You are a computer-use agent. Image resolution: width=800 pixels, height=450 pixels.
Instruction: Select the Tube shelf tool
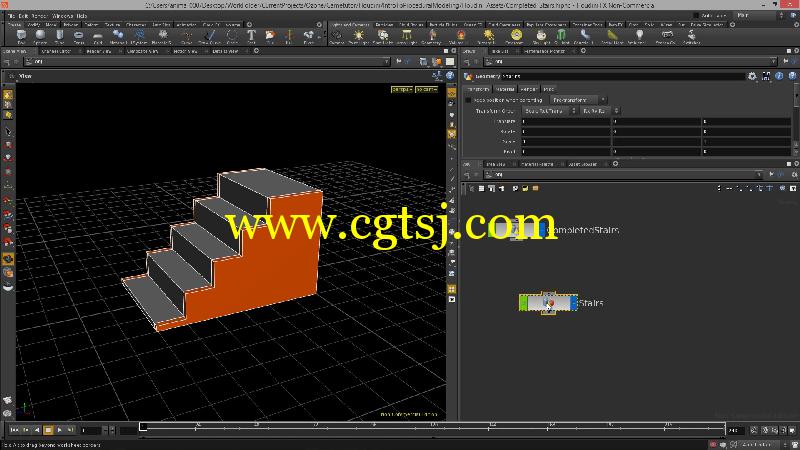pos(60,36)
